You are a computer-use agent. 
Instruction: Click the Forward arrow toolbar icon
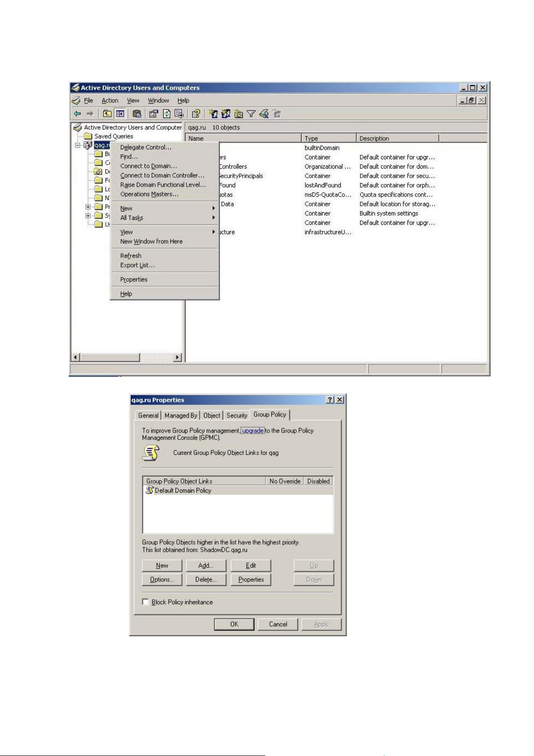pyautogui.click(x=90, y=114)
